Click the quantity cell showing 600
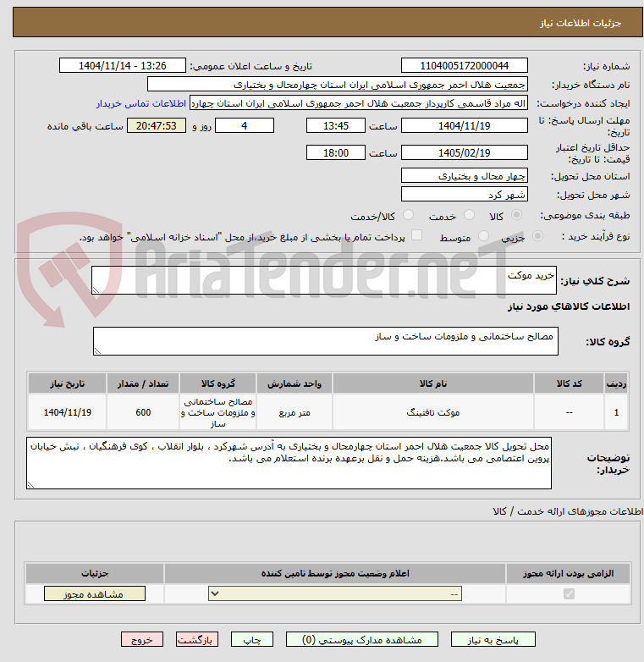This screenshot has width=644, height=662. click(x=143, y=412)
